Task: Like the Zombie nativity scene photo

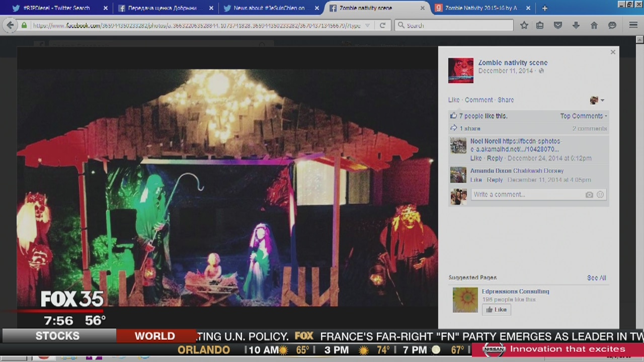Action: point(453,100)
